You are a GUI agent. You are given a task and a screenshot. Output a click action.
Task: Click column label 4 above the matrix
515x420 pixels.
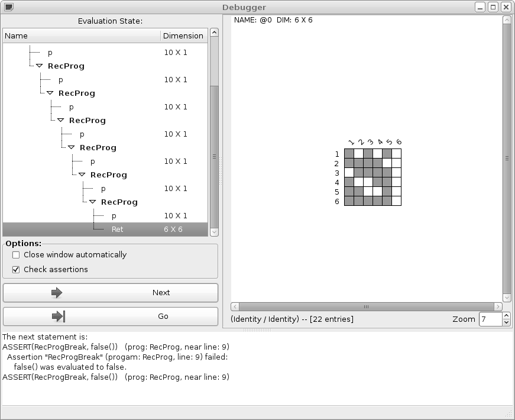point(380,142)
